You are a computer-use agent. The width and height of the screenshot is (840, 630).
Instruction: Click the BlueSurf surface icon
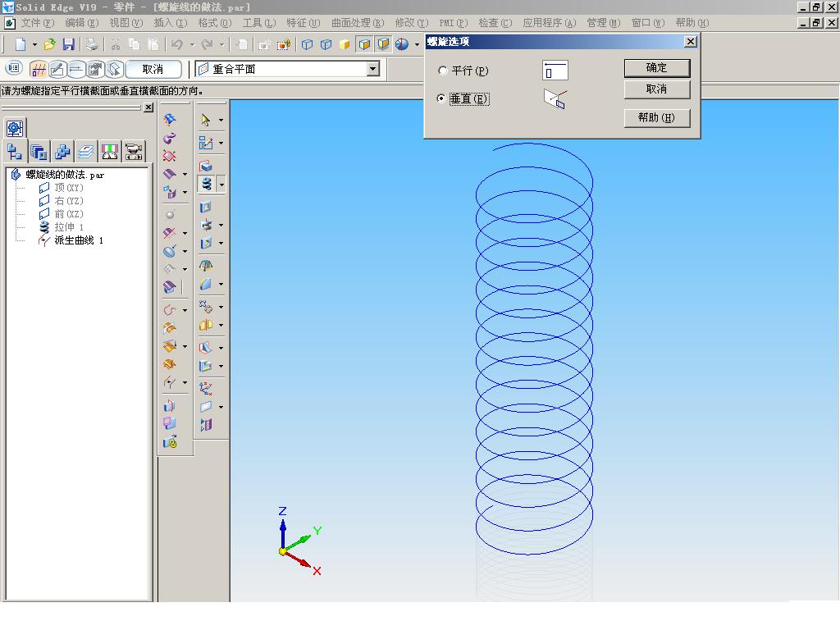(170, 119)
